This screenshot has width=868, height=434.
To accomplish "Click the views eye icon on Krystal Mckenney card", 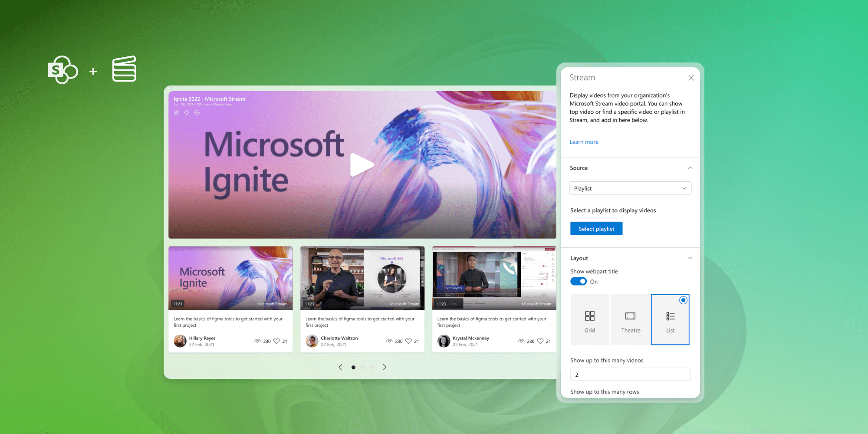I will tap(521, 341).
